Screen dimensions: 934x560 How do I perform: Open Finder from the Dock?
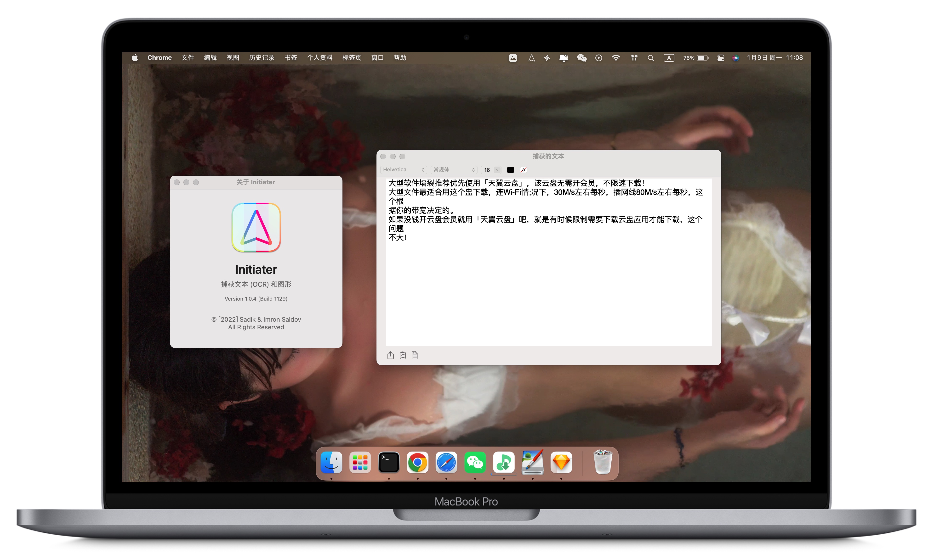[331, 462]
